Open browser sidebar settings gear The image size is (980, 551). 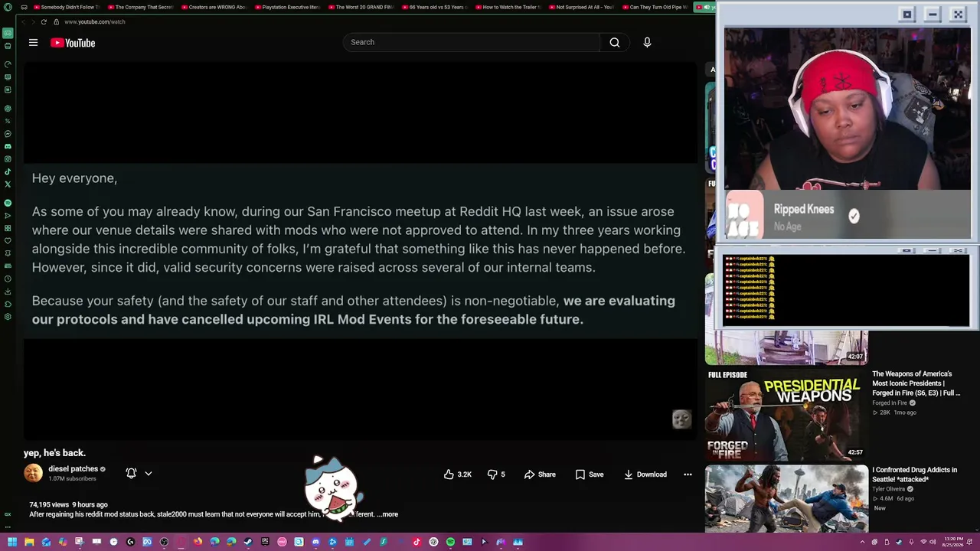point(8,317)
